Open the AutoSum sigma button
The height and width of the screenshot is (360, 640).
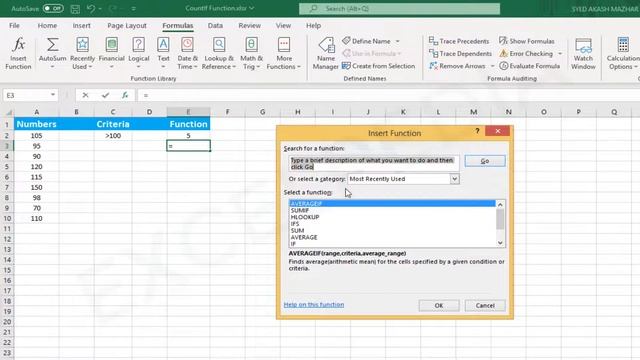click(x=52, y=45)
